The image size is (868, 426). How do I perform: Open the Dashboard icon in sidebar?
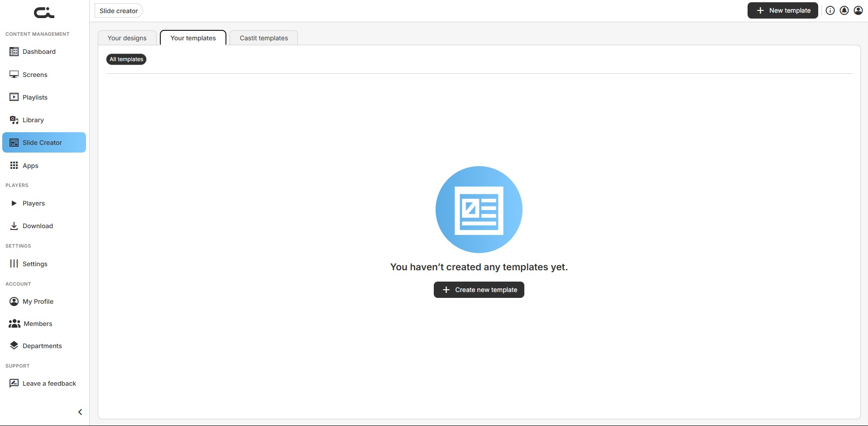pos(14,52)
